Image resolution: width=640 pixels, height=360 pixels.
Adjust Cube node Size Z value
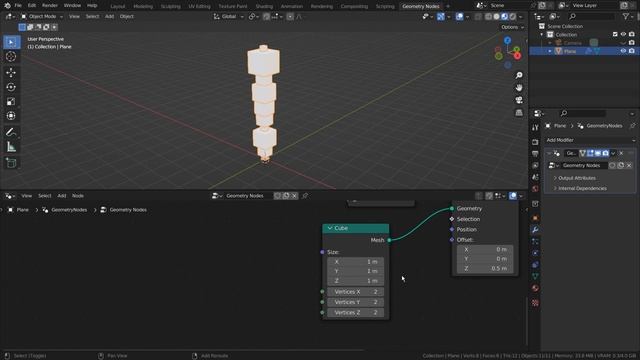(x=355, y=281)
